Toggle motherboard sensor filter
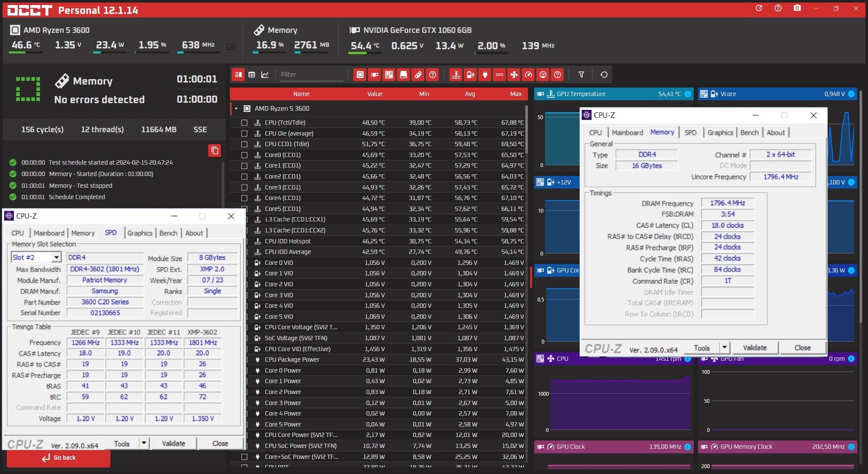 click(x=389, y=75)
